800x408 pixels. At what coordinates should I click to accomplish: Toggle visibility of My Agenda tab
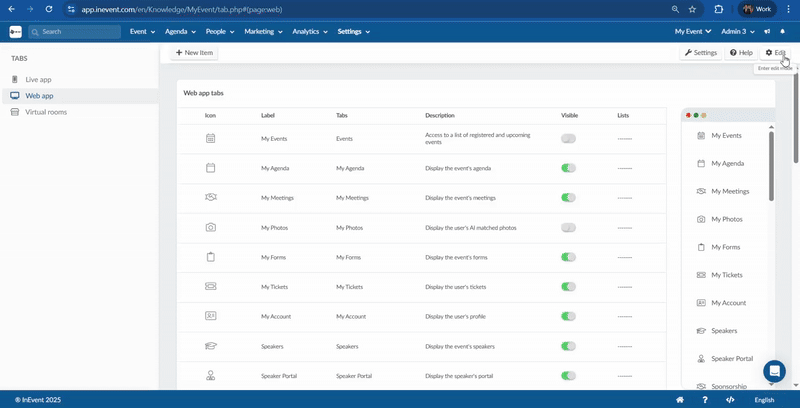(568, 168)
